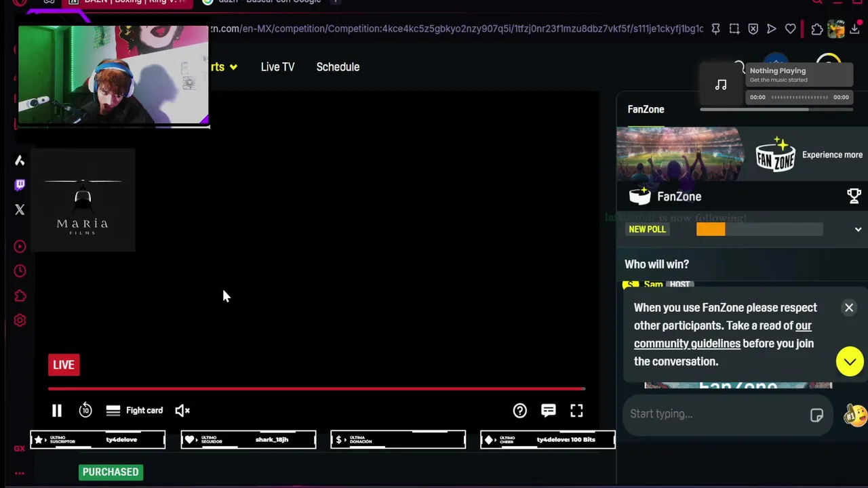Image resolution: width=868 pixels, height=488 pixels.
Task: Click the streamer webcam overlay
Action: tap(113, 75)
